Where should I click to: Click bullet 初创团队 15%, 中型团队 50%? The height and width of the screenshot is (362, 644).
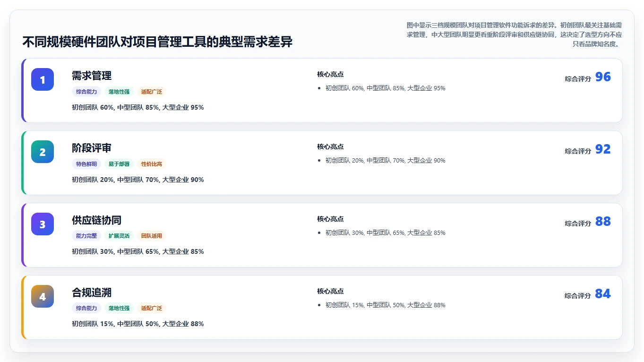pos(386,305)
